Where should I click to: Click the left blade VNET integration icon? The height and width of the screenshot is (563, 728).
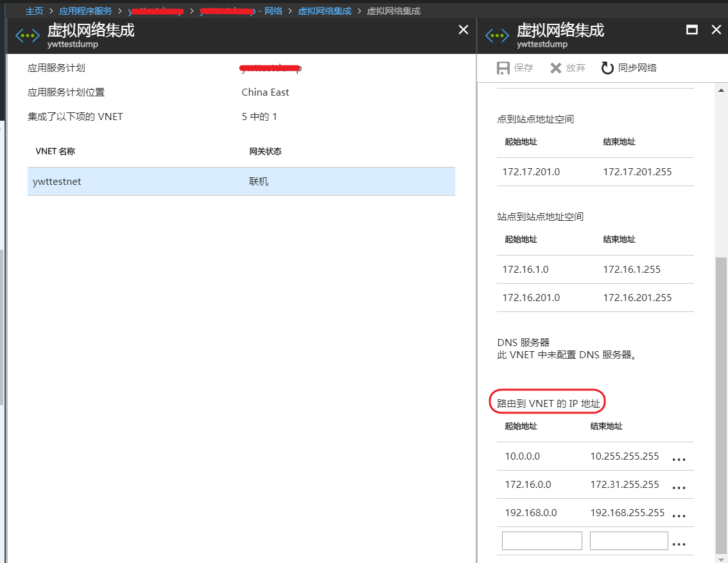click(28, 35)
